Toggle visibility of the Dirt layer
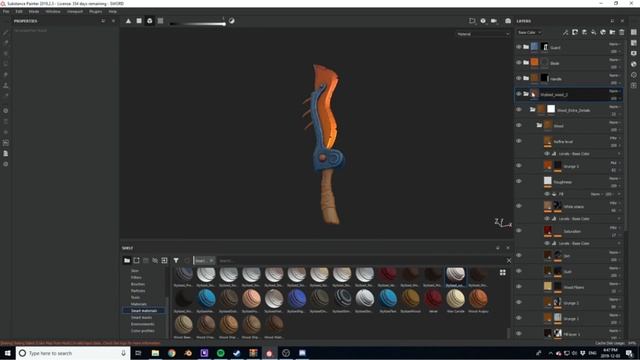Screen dimensions: 640x360 click(x=518, y=256)
